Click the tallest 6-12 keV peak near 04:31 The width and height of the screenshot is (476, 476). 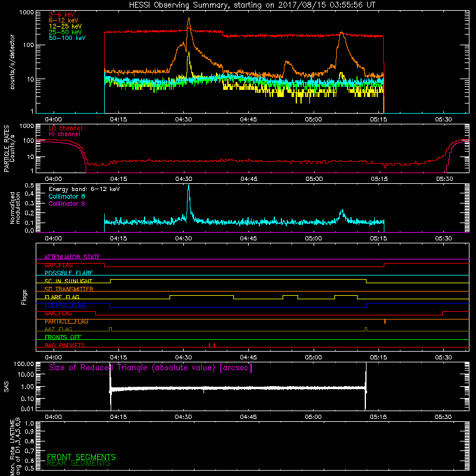coord(189,20)
